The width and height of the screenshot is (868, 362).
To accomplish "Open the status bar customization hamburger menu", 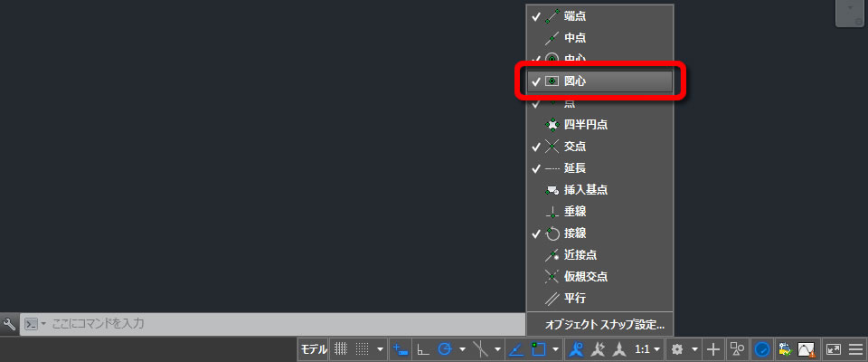I will click(x=855, y=349).
